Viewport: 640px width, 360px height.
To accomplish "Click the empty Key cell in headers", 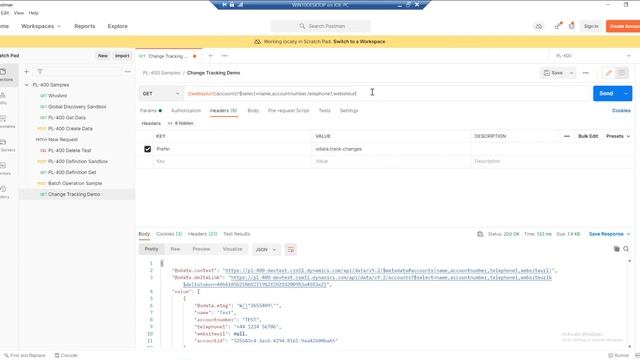I will (232, 162).
